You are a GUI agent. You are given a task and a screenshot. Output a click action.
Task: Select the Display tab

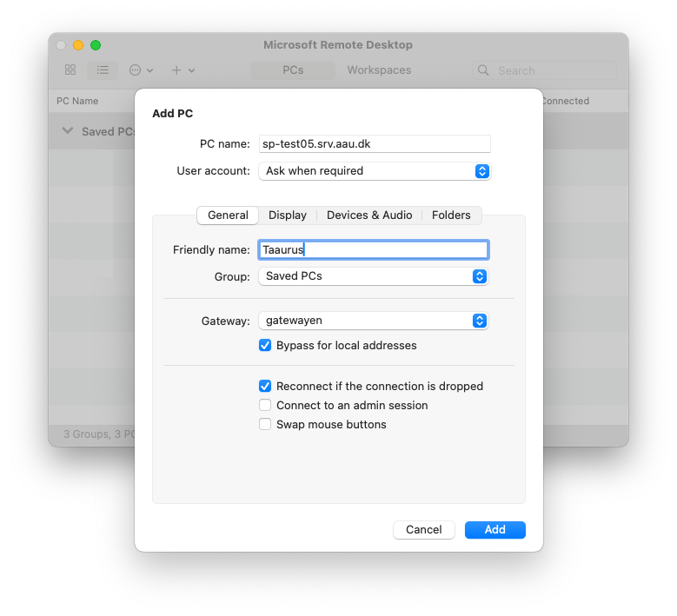click(x=287, y=215)
